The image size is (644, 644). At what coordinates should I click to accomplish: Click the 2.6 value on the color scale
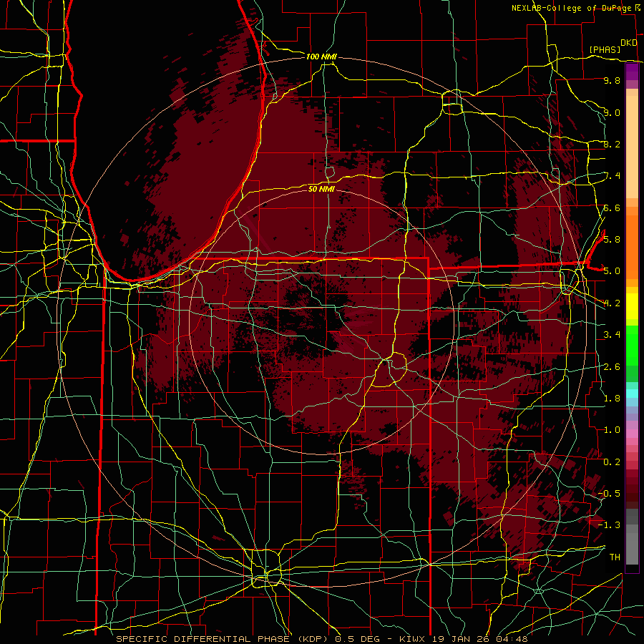(x=612, y=366)
